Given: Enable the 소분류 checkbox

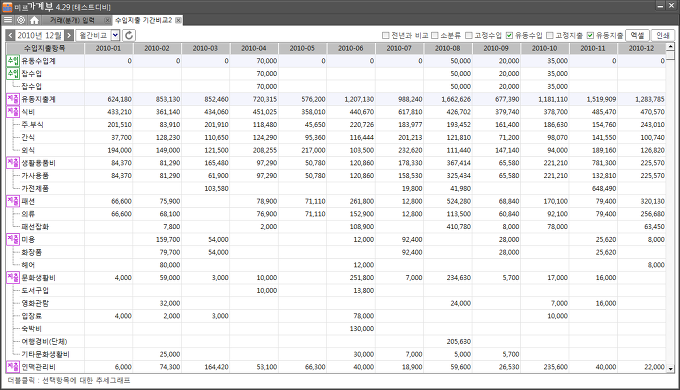Looking at the screenshot, I should pos(435,35).
